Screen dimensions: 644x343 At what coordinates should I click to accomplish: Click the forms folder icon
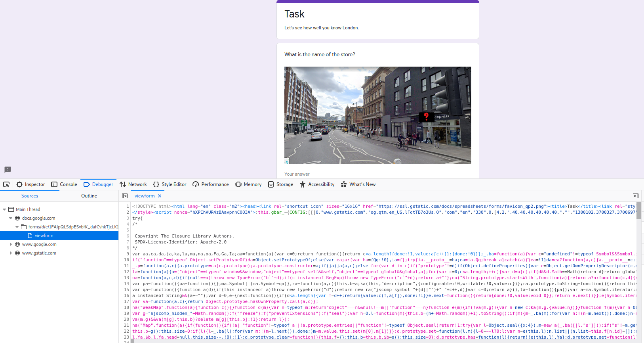click(x=24, y=227)
